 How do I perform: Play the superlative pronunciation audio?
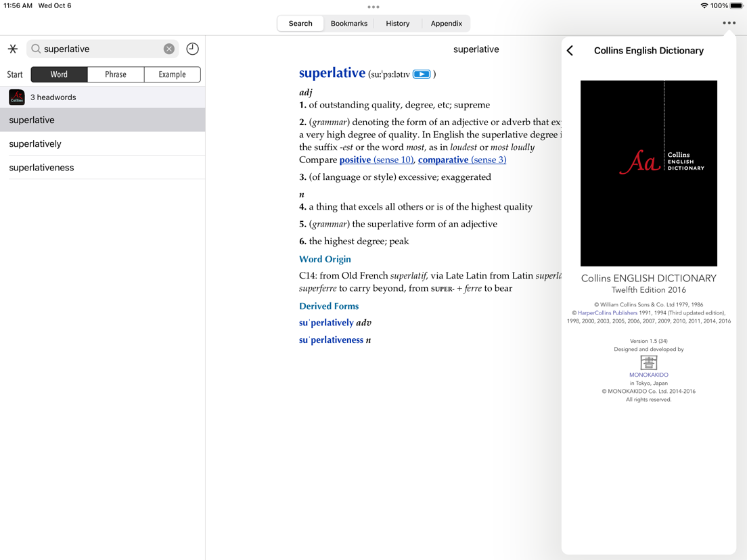pos(422,74)
